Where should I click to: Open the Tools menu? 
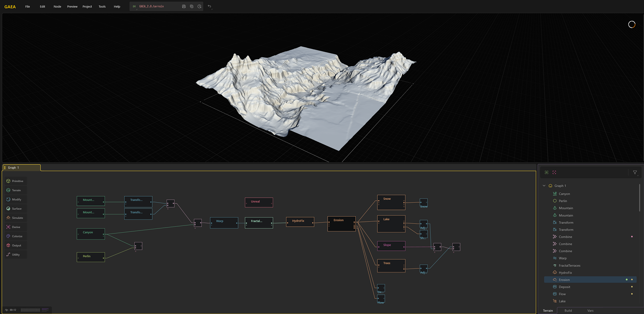(x=102, y=6)
